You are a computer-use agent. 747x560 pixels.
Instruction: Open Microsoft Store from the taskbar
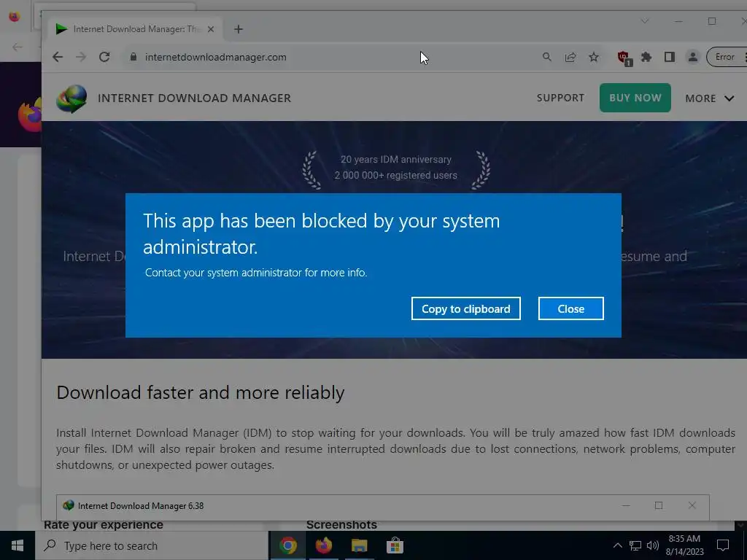(x=395, y=545)
